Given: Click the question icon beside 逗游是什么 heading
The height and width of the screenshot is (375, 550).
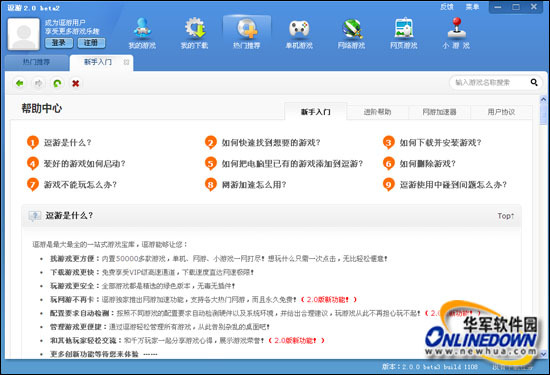Looking at the screenshot, I should pyautogui.click(x=35, y=216).
